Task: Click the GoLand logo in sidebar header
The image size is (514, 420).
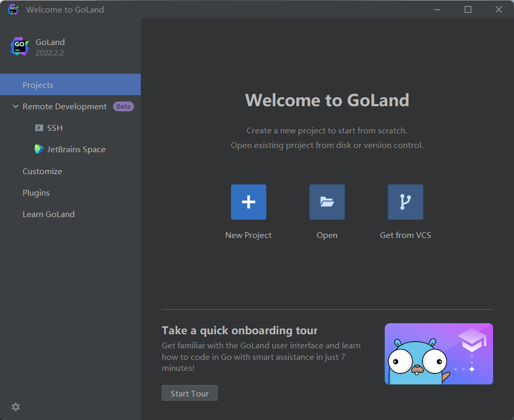Action: (x=19, y=47)
